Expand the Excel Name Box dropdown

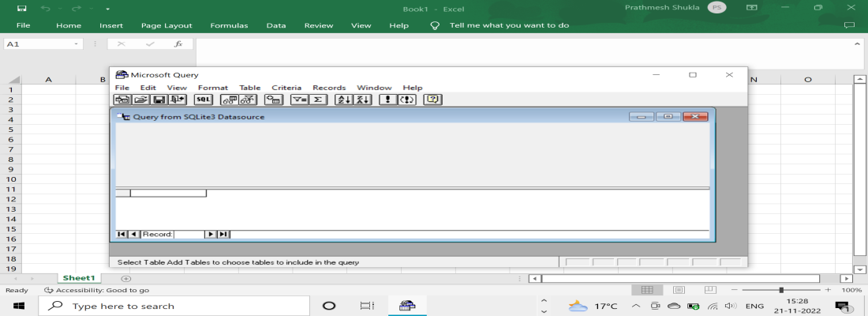click(77, 43)
